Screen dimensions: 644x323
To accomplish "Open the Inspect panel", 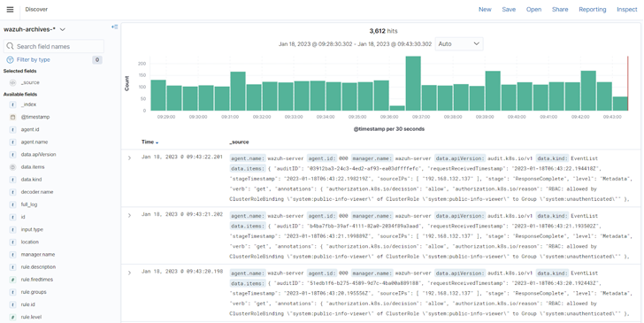I will (626, 10).
